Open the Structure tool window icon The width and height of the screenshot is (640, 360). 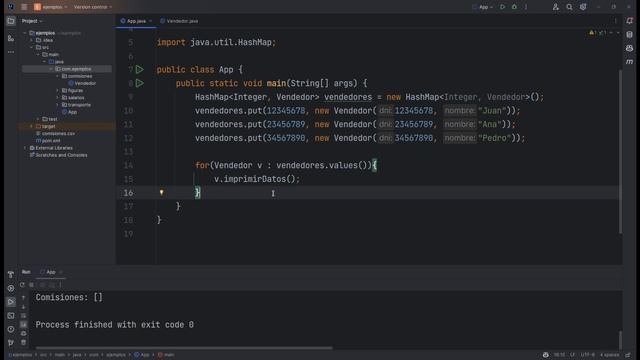coord(11,38)
